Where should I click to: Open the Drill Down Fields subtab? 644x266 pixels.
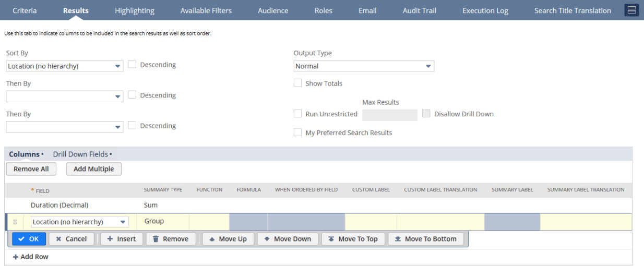[81, 154]
